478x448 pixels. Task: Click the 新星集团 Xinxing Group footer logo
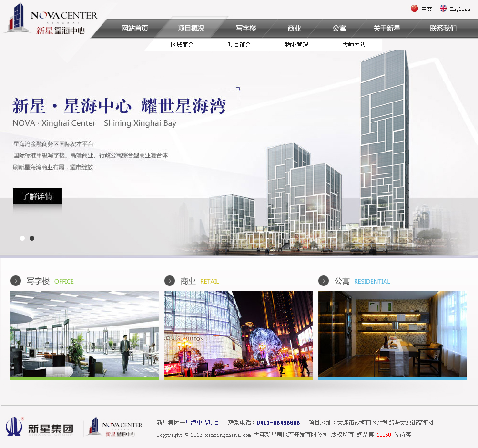(40, 427)
